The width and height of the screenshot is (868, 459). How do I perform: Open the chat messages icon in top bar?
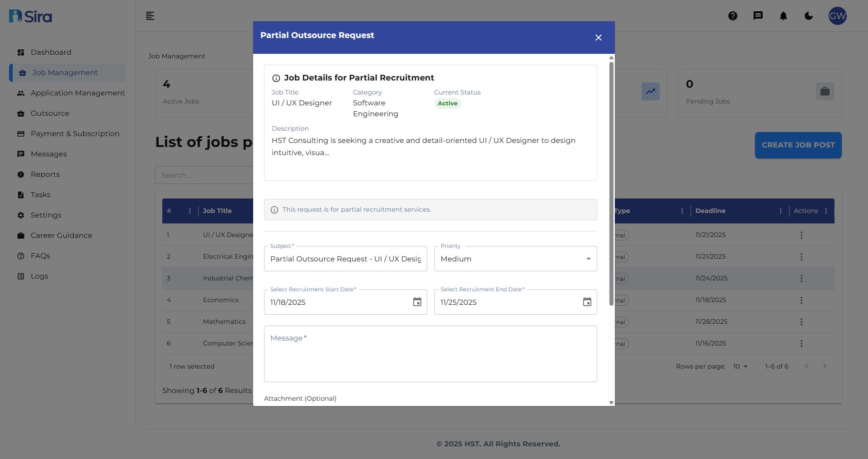point(758,16)
